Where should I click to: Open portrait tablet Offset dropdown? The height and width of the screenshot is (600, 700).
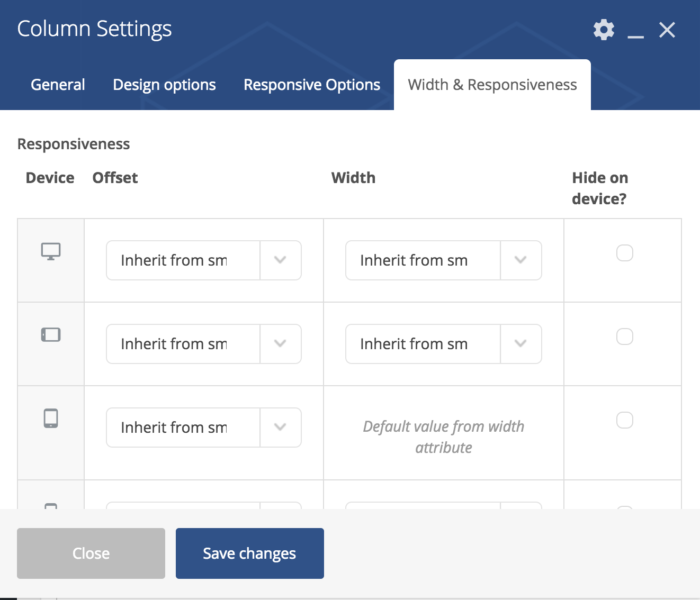point(204,428)
